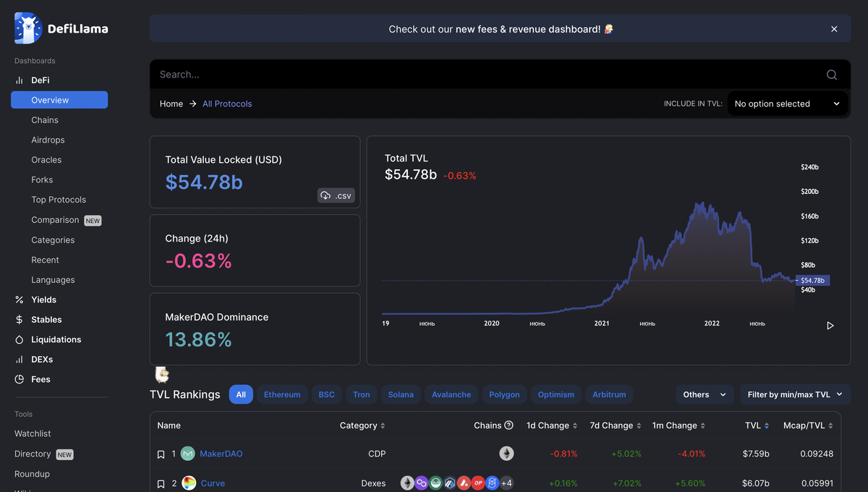Click the +4 more chains badge
Viewport: 868px width, 492px height.
coord(506,483)
